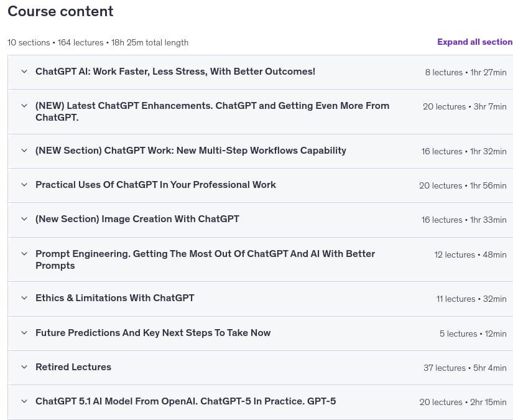Select the '10 sections • 164 lectures' summary line
The height and width of the screenshot is (420, 513).
click(x=98, y=42)
